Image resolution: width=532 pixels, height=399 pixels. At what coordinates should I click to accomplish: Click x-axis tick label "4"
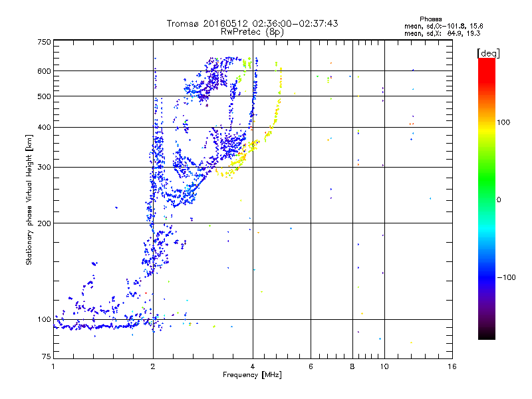253,366
